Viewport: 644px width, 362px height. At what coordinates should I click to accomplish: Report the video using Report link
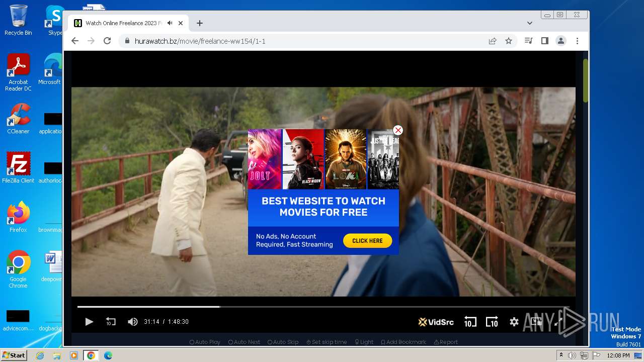(x=446, y=342)
